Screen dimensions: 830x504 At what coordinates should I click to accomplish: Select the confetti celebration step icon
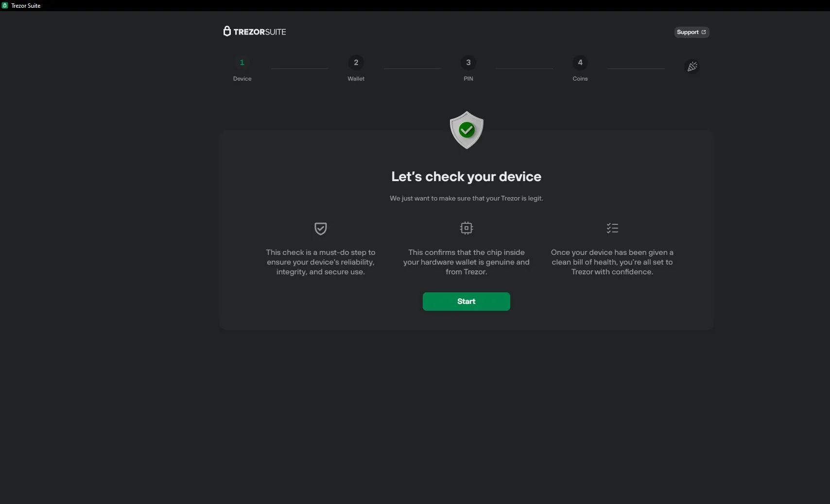[692, 67]
